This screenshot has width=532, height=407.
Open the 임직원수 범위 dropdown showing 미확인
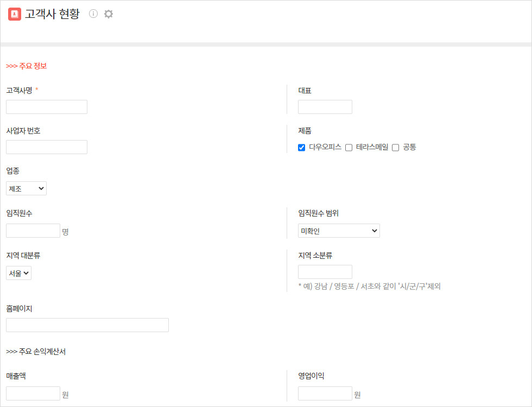[x=339, y=231]
